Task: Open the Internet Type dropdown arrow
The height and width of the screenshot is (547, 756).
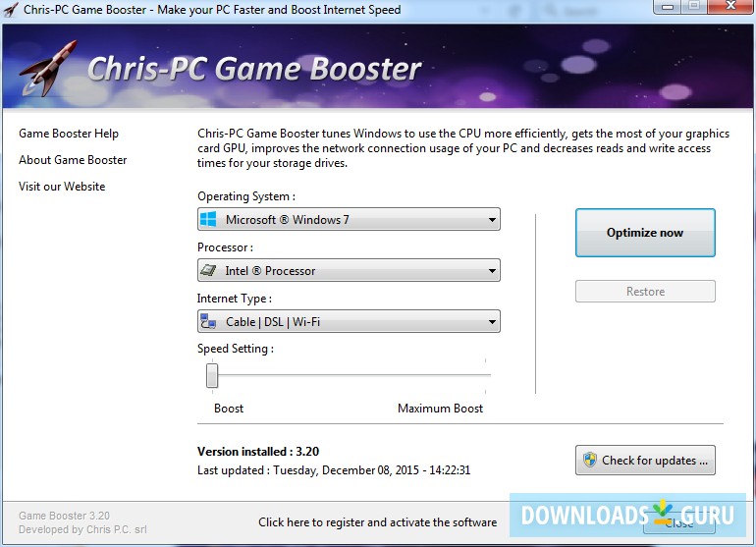Action: click(492, 322)
